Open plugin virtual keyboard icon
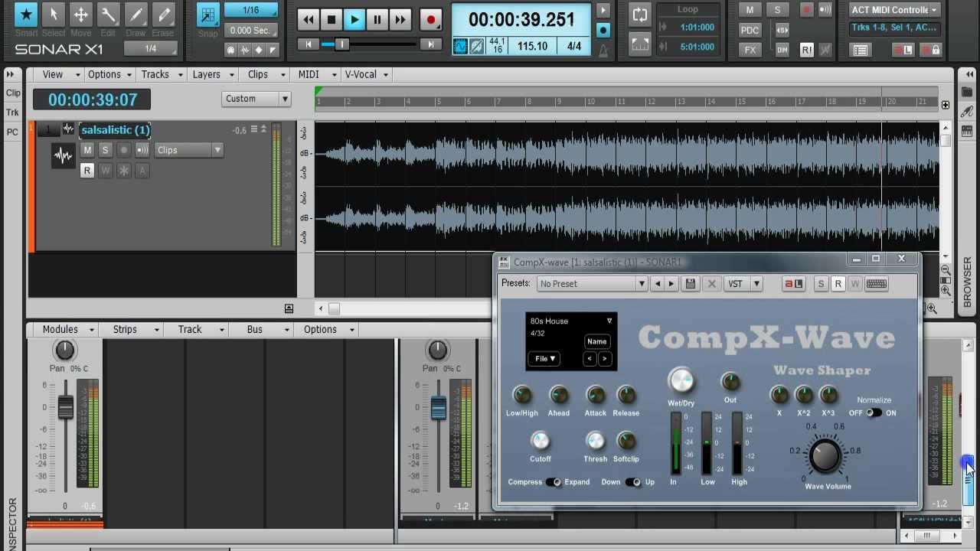980x551 pixels. point(877,284)
